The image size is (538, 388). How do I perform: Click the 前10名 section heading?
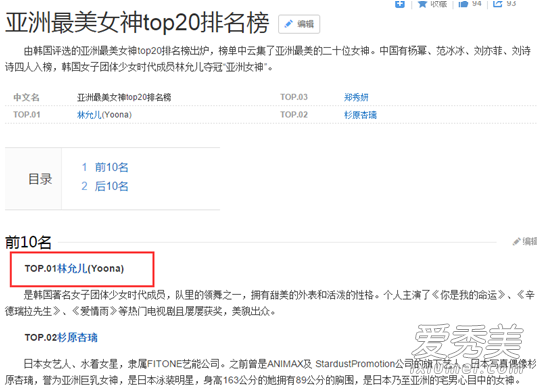pos(28,242)
